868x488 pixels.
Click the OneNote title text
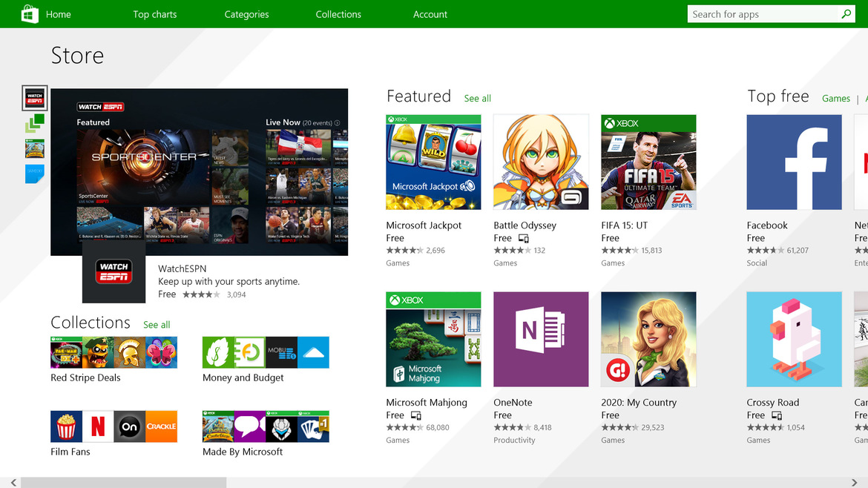(513, 402)
